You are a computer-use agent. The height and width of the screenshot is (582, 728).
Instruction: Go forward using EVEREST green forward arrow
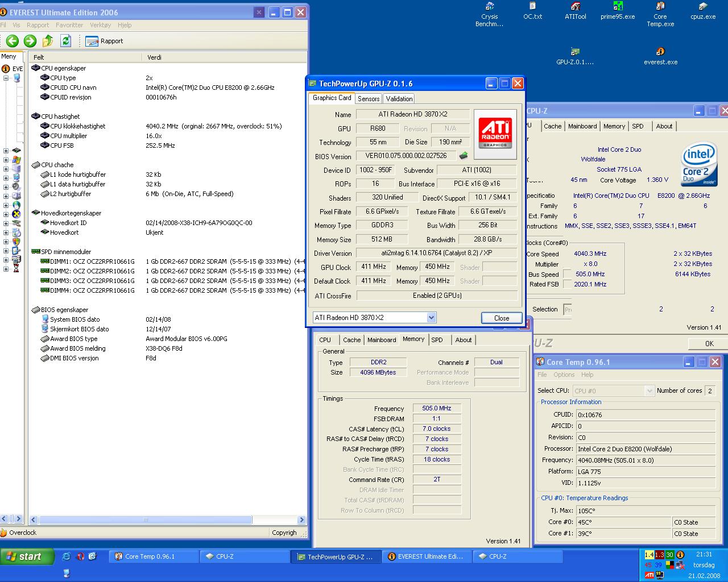click(x=30, y=40)
